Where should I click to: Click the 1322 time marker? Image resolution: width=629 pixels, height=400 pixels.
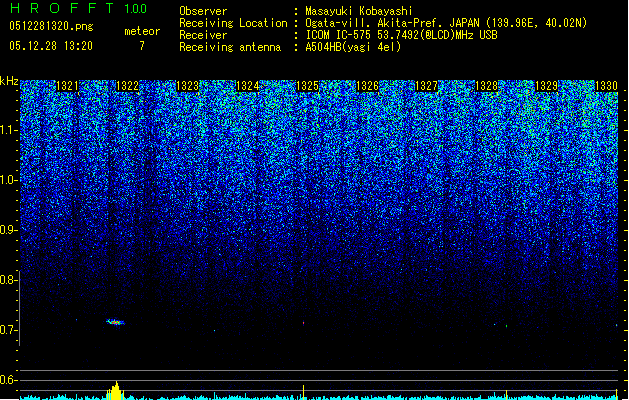127,86
